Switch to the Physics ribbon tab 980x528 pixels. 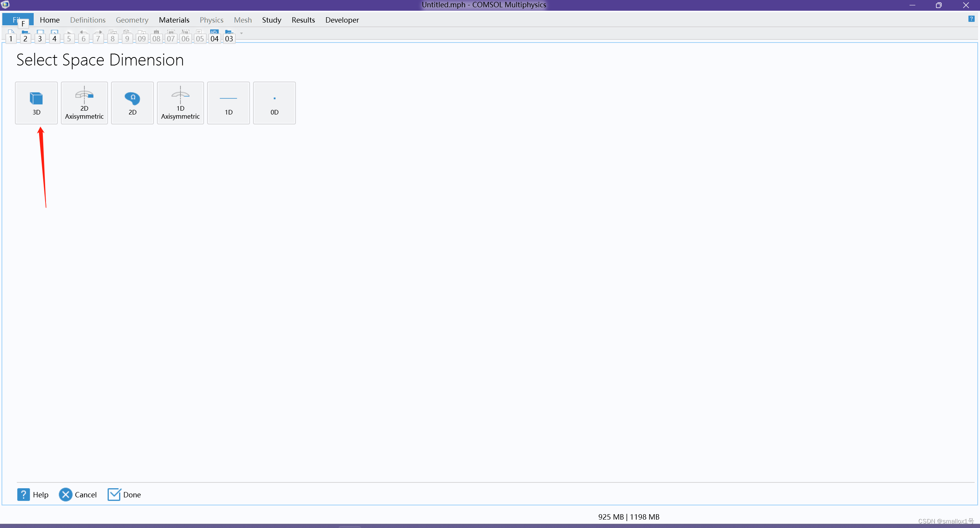coord(212,20)
